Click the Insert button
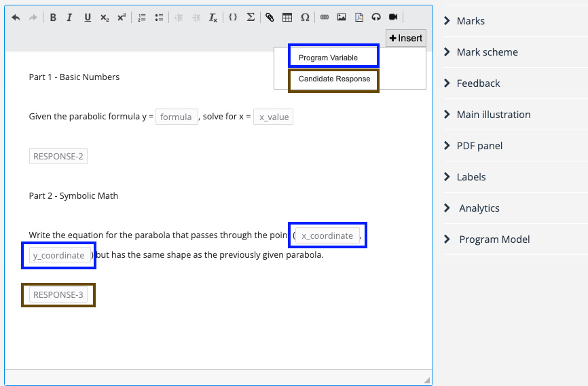The image size is (588, 386). coord(406,39)
